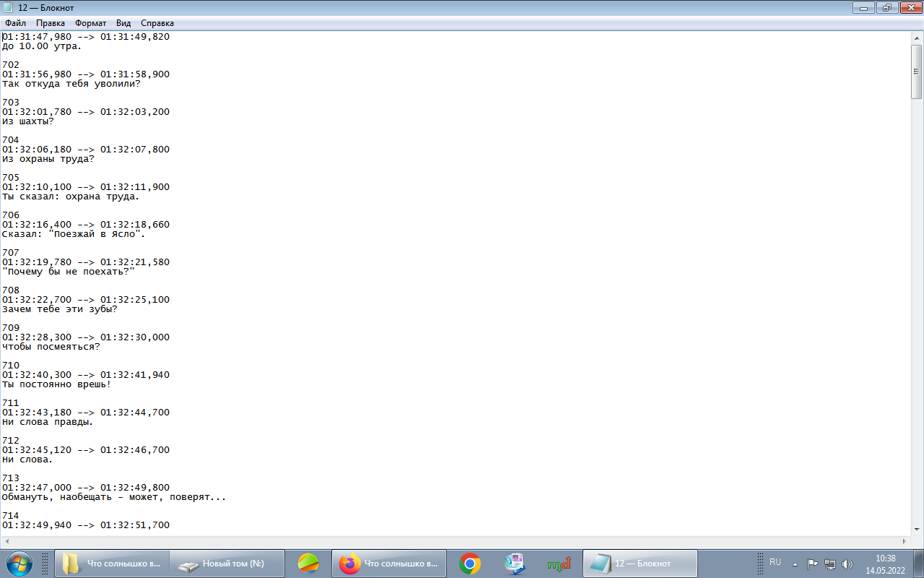
Task: Open the Формат menu
Action: (x=90, y=23)
